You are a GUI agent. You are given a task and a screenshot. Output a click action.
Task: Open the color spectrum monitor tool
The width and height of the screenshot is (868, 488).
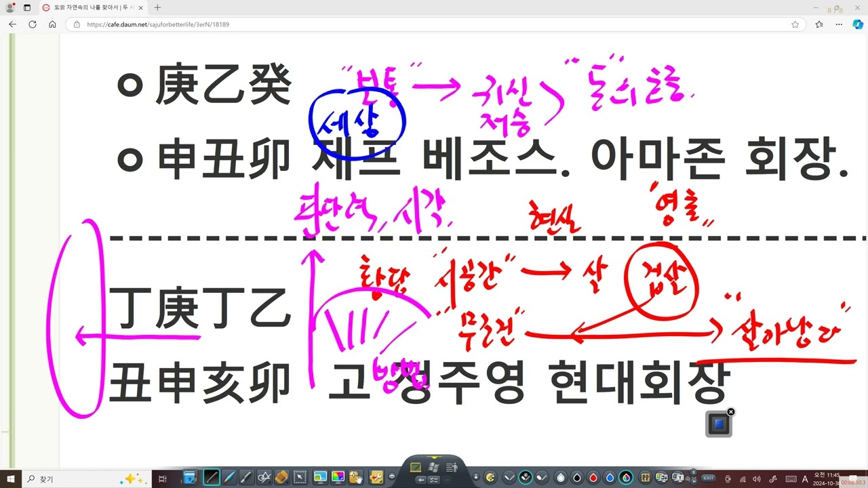click(x=338, y=478)
